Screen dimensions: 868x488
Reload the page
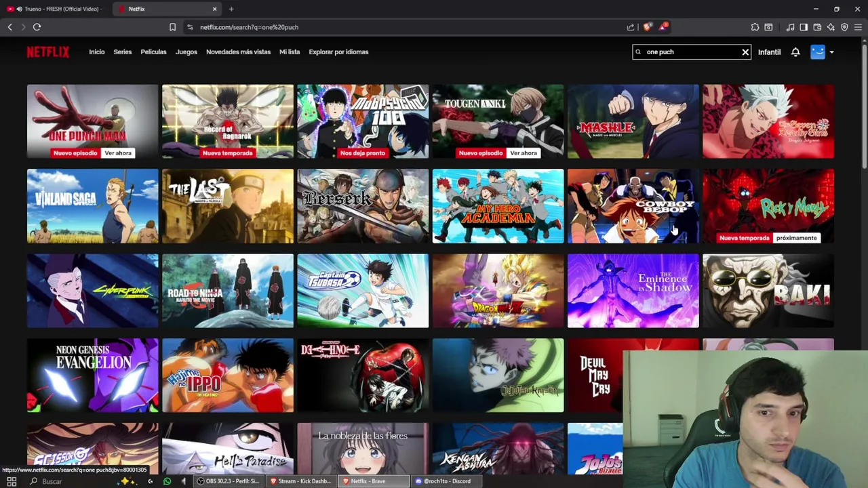coord(37,27)
